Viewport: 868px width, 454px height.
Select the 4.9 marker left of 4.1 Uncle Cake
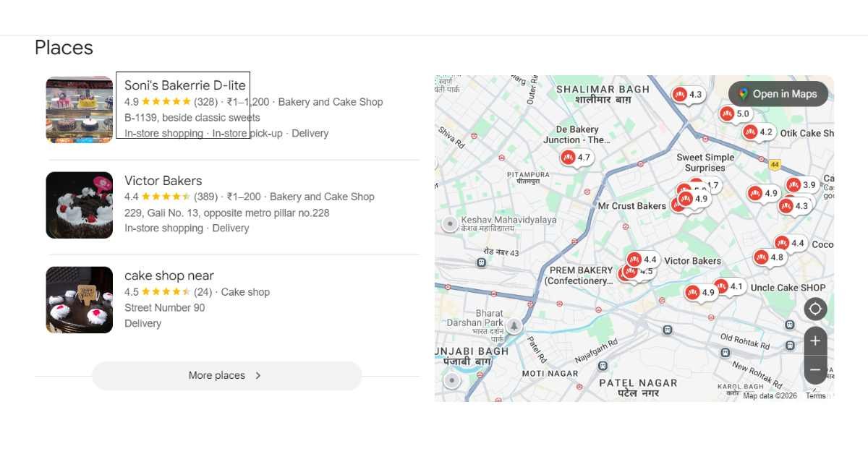click(700, 293)
